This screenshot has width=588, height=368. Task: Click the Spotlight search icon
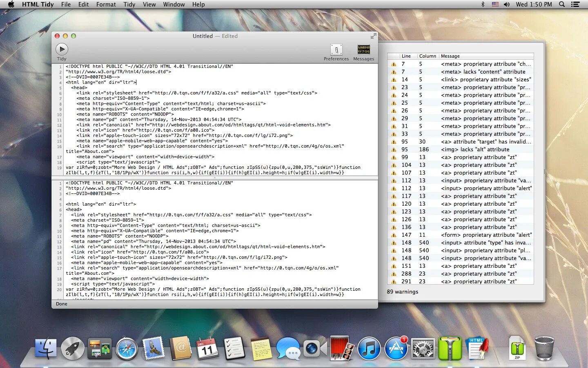[562, 4]
